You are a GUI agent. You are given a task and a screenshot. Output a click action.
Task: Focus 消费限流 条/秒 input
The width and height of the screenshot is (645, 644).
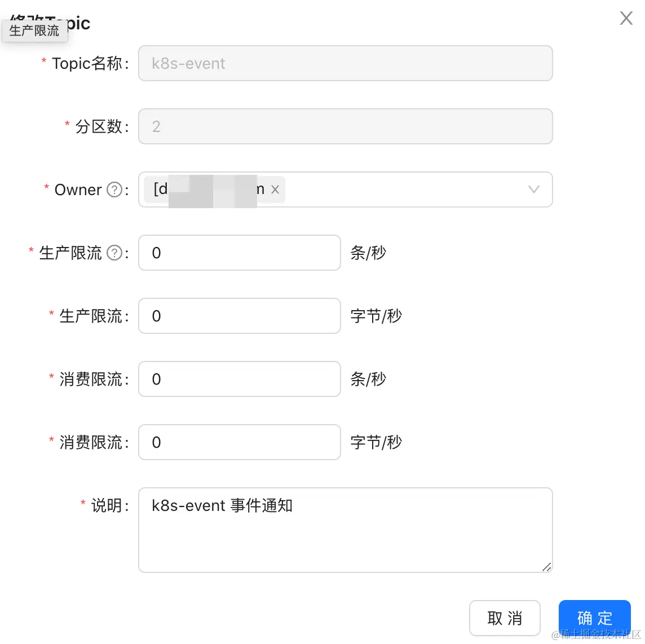coord(240,379)
